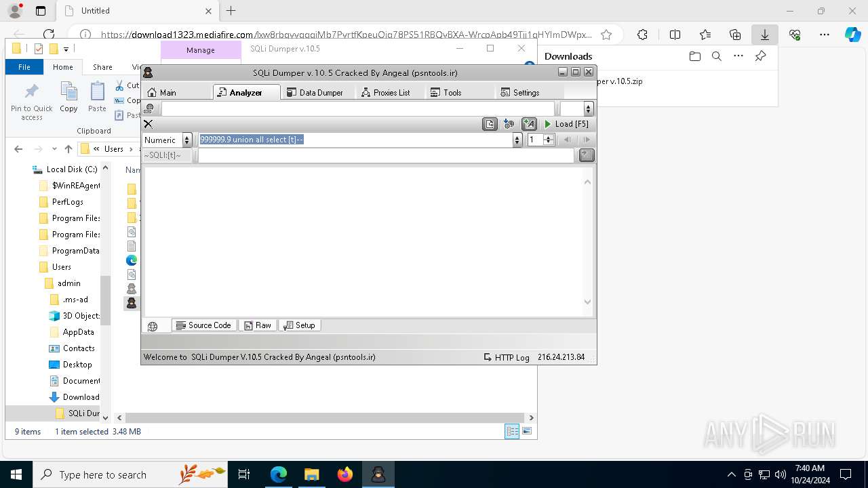
Task: Click the previous arrow beside the stepper
Action: [x=568, y=140]
